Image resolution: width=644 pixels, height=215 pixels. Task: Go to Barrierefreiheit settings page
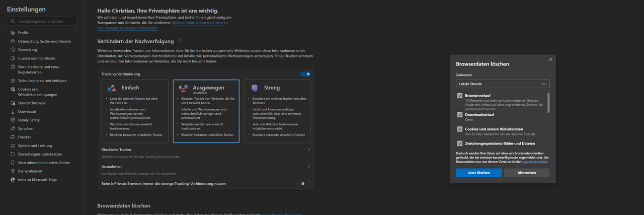(31, 171)
